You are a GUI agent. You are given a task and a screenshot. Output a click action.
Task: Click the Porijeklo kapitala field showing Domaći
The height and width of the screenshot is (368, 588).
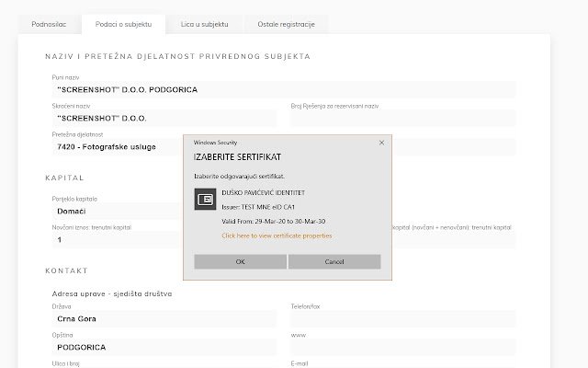(117, 212)
